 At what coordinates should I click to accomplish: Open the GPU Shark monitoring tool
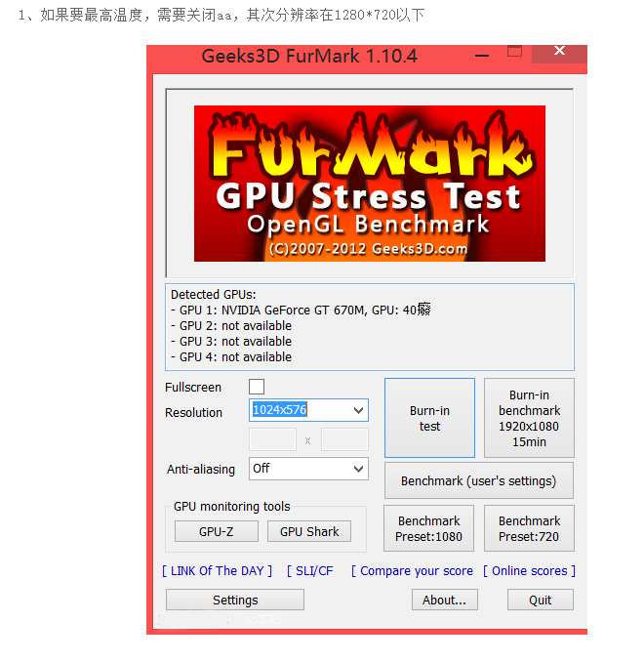[309, 531]
